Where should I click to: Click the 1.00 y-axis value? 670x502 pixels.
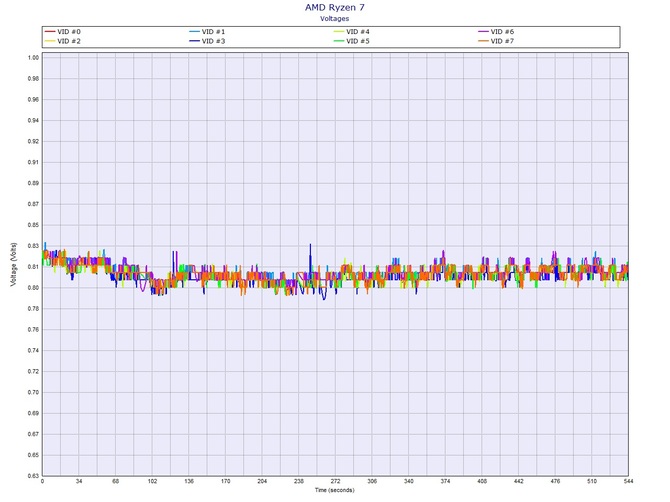click(x=33, y=58)
